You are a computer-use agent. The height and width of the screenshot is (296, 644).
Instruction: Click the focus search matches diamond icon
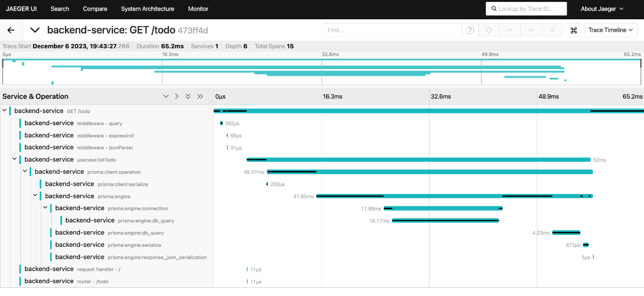pyautogui.click(x=489, y=30)
